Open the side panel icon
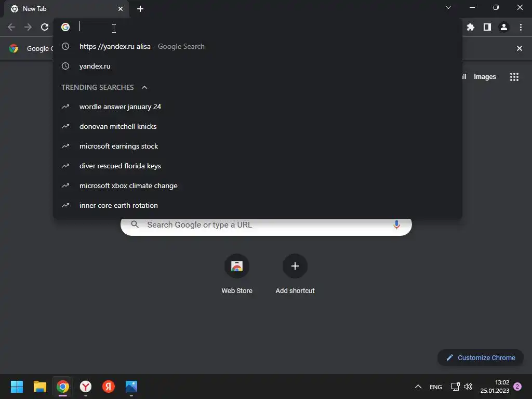 tap(487, 27)
